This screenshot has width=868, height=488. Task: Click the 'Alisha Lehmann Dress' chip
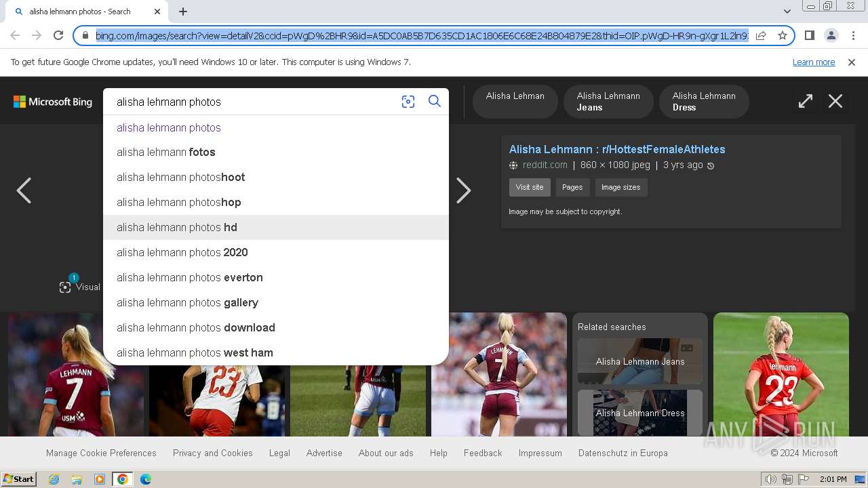point(704,102)
